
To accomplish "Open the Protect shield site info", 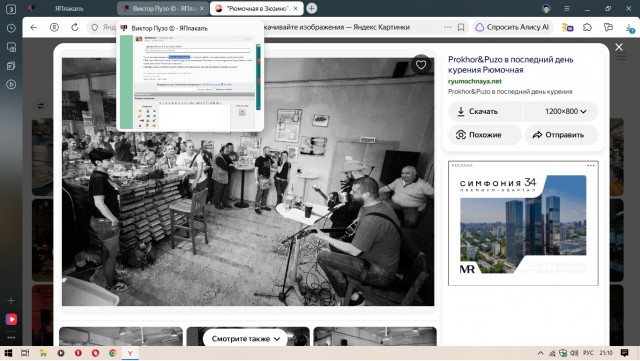I will tap(95, 27).
